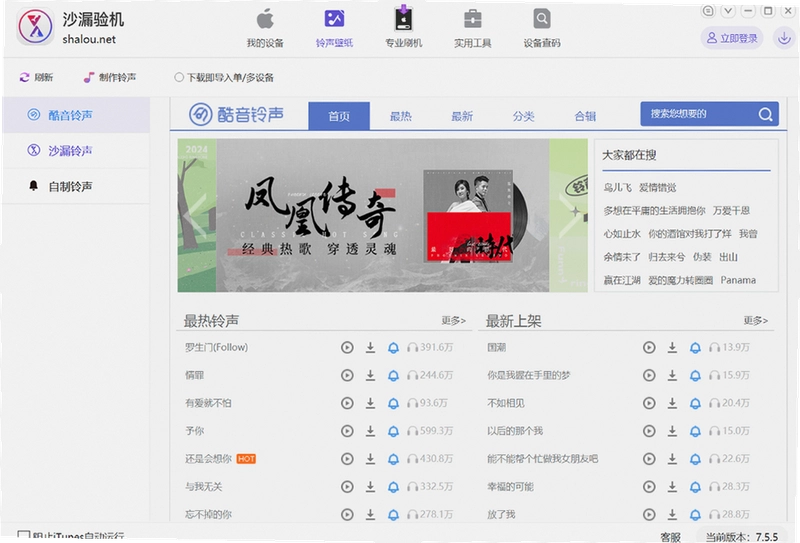
Task: Go to the previous banner slide
Action: (195, 216)
